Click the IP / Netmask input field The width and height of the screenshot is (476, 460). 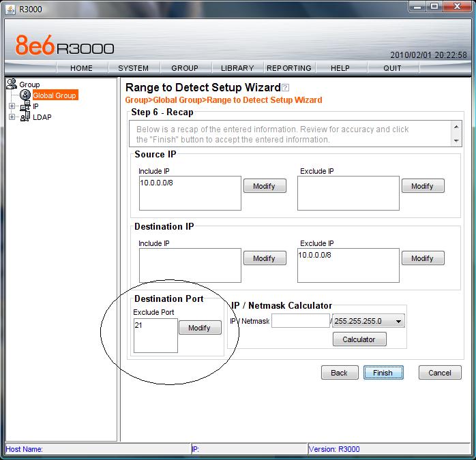pos(300,321)
